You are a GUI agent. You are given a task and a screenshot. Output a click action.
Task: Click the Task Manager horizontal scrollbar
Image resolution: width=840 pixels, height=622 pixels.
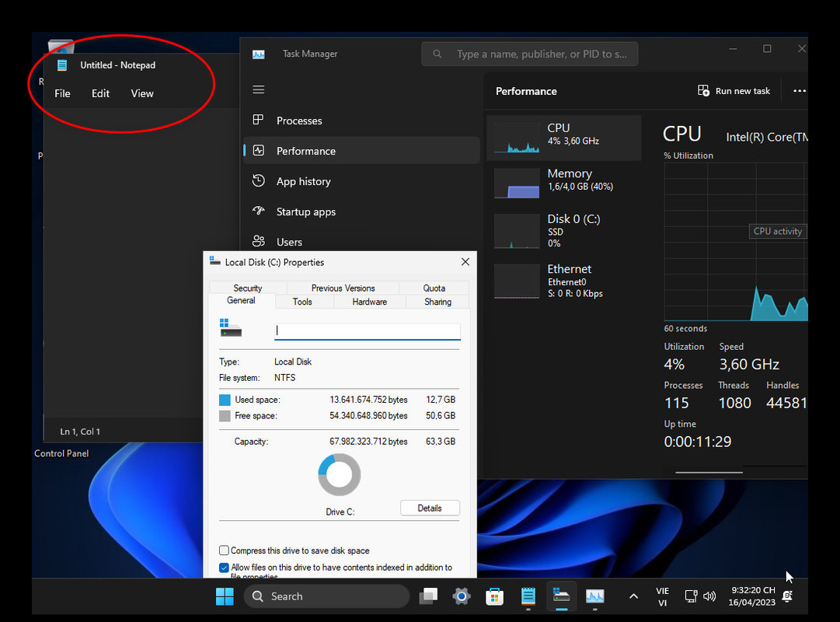(x=709, y=473)
